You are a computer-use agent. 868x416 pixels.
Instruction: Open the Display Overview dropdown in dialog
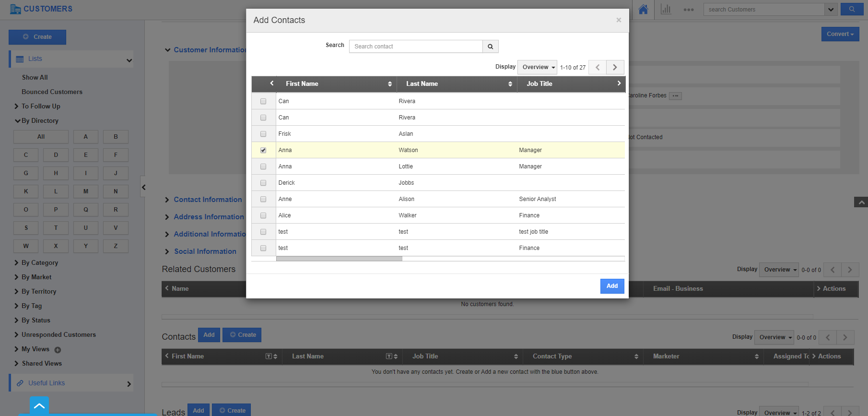[538, 67]
